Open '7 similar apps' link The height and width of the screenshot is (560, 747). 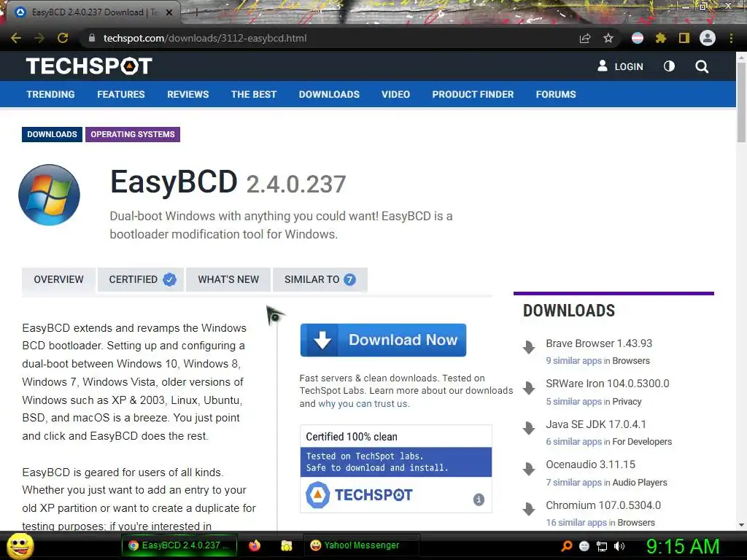coord(573,483)
